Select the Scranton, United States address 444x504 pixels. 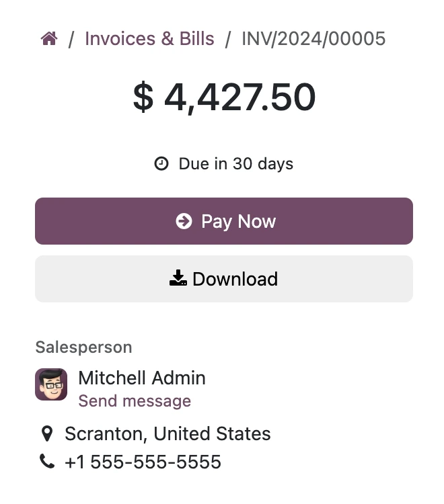[x=168, y=433]
